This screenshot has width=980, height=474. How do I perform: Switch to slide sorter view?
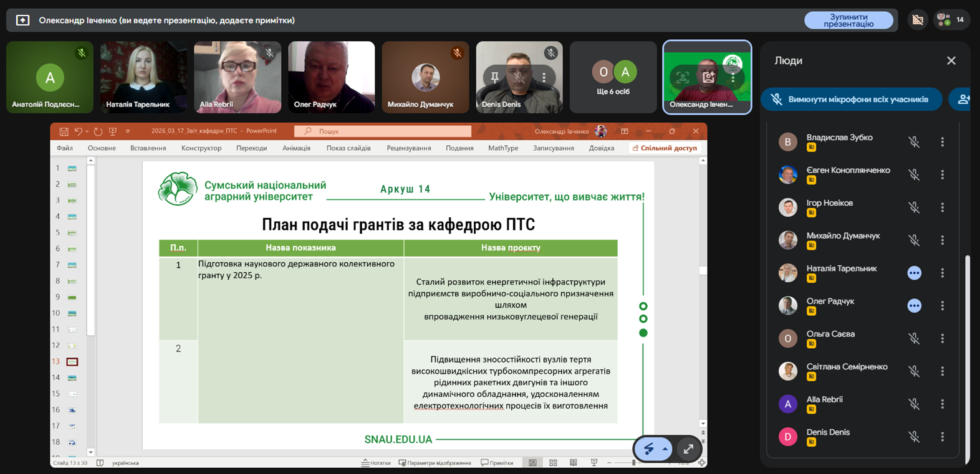[x=553, y=463]
